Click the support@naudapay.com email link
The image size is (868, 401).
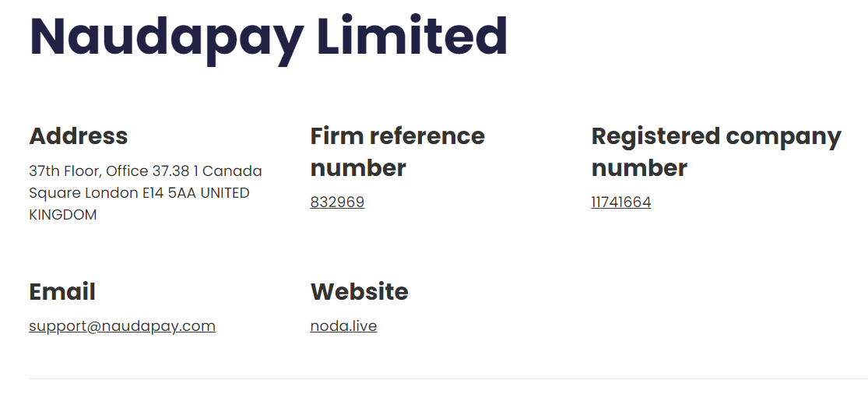(x=122, y=326)
